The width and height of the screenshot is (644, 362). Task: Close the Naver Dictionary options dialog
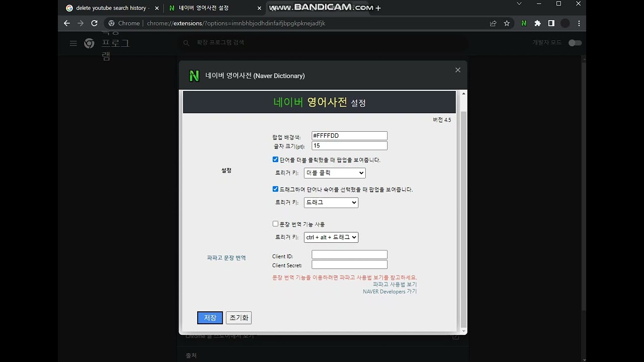click(458, 70)
